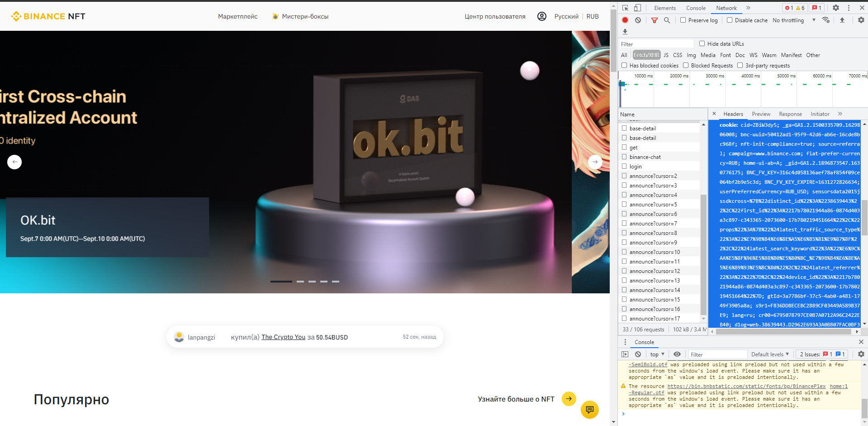The image size is (868, 426).
Task: Stop recording network log
Action: tap(625, 20)
